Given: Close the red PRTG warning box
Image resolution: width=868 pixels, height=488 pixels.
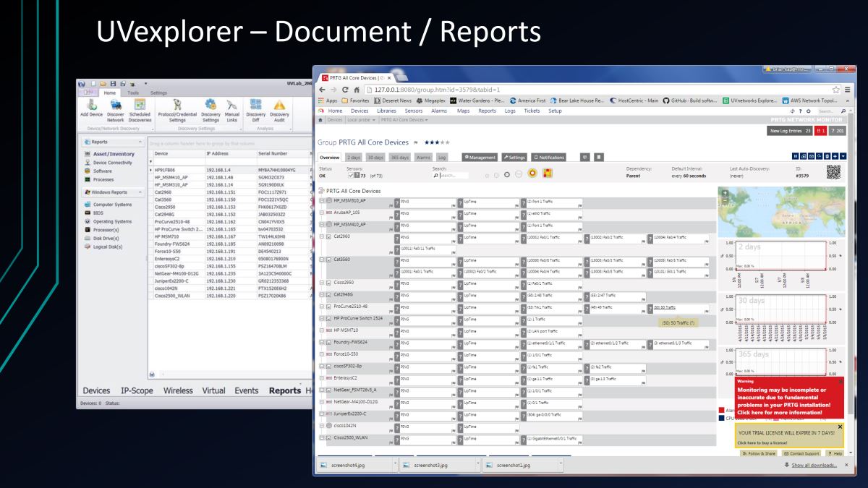Looking at the screenshot, I should click(840, 380).
